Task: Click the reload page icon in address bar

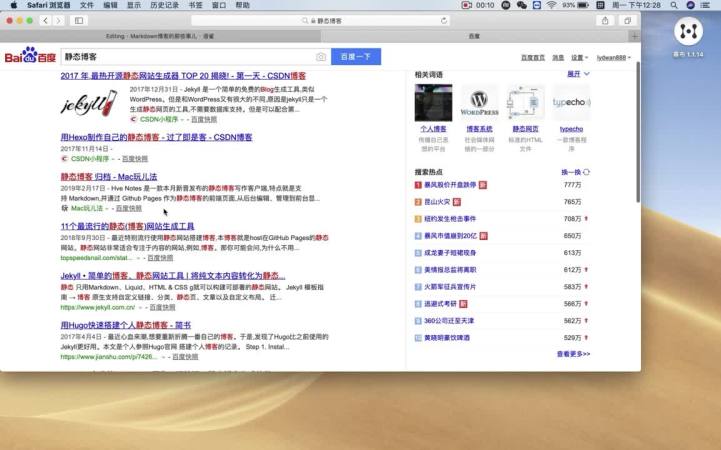Action: coord(443,21)
